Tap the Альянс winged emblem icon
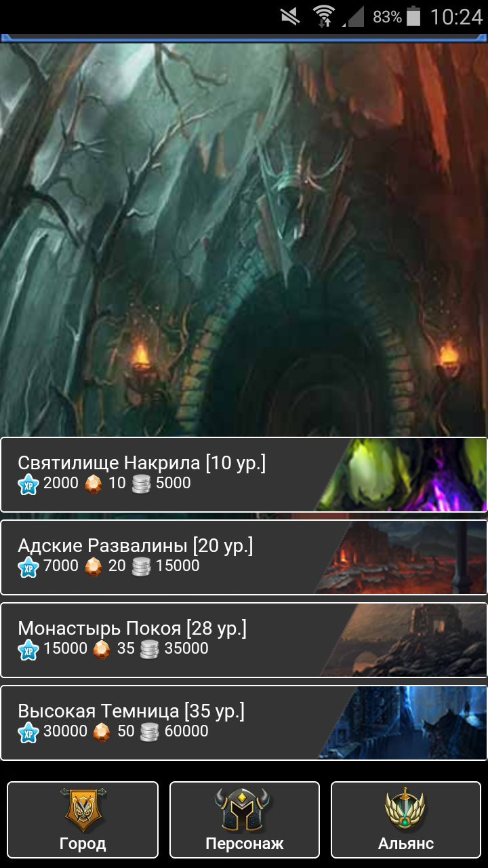Image resolution: width=488 pixels, height=868 pixels. [405, 810]
